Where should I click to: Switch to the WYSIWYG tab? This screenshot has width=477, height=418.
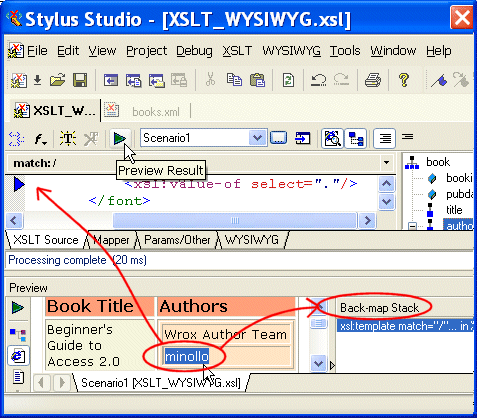point(252,240)
